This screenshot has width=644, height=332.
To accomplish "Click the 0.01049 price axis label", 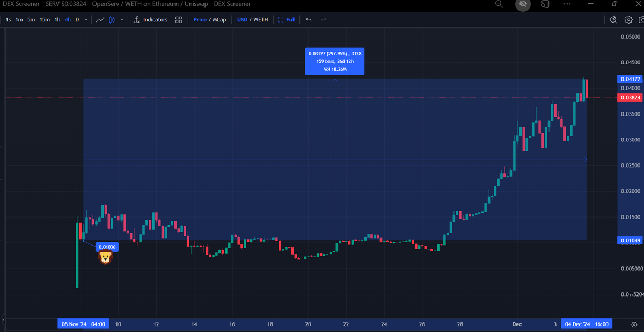I will (630, 240).
